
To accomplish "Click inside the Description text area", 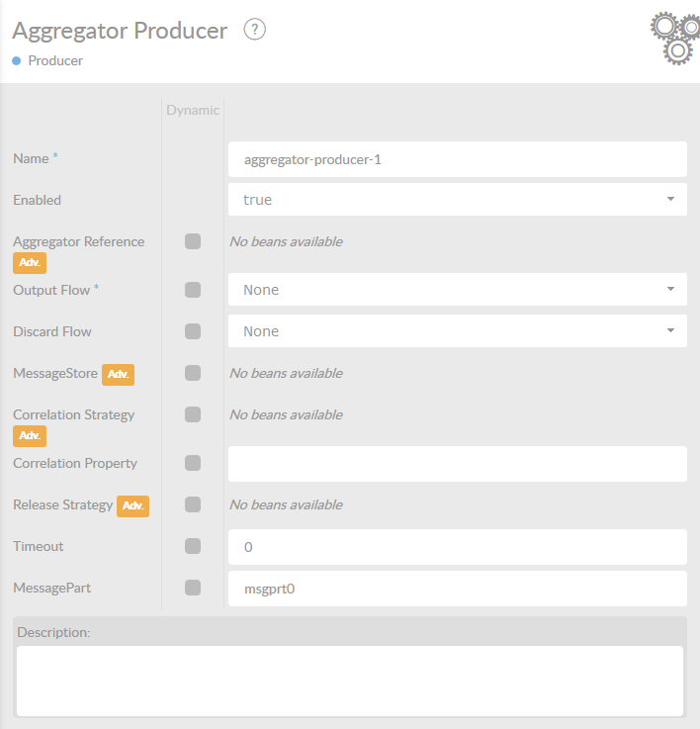I will (349, 680).
